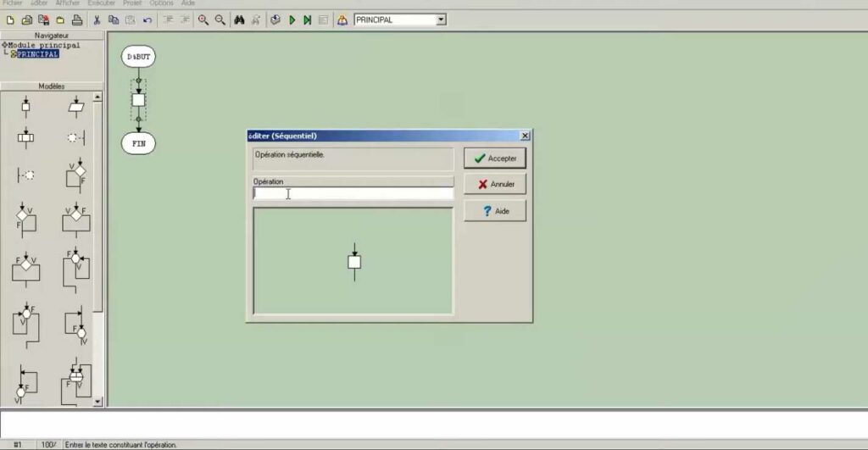Screen dimensions: 868x450
Task: Click the Modèles panel header
Action: point(52,86)
